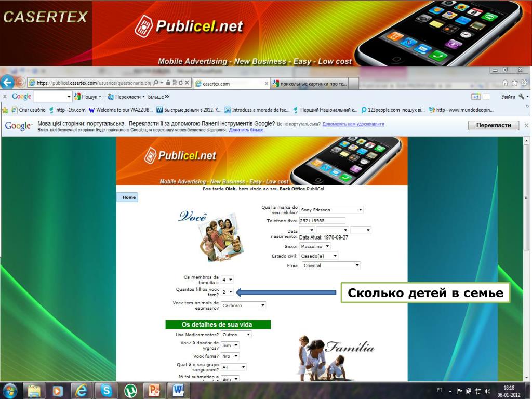Screen dimensions: 532x399
Task: Click the Google +1 toolbar button
Action: (476, 97)
